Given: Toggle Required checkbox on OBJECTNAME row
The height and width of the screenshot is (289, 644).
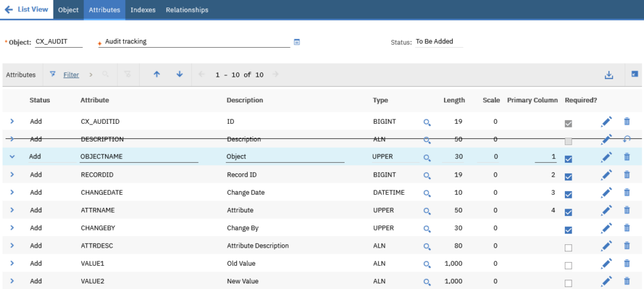Looking at the screenshot, I should pos(569,159).
